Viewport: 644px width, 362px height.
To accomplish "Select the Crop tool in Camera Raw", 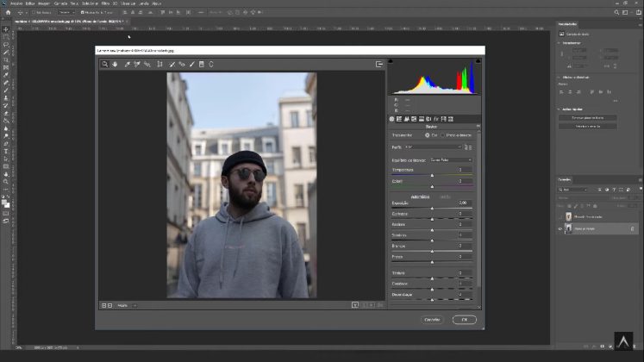I will click(x=159, y=64).
